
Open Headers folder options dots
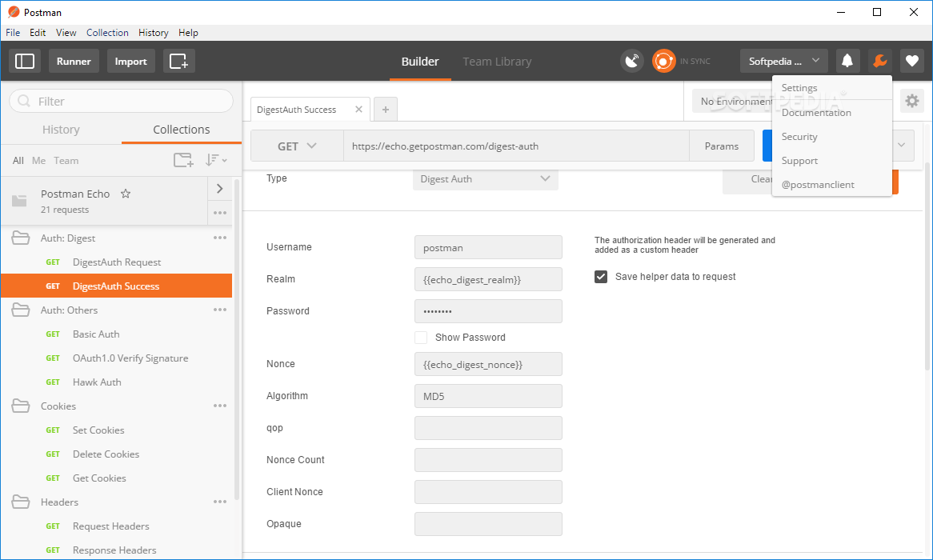pyautogui.click(x=219, y=502)
